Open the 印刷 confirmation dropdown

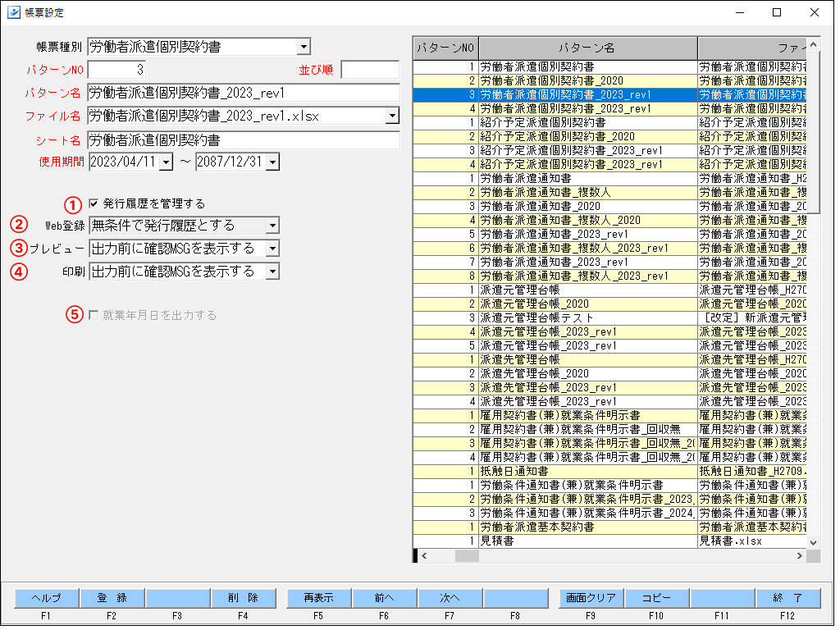[272, 271]
